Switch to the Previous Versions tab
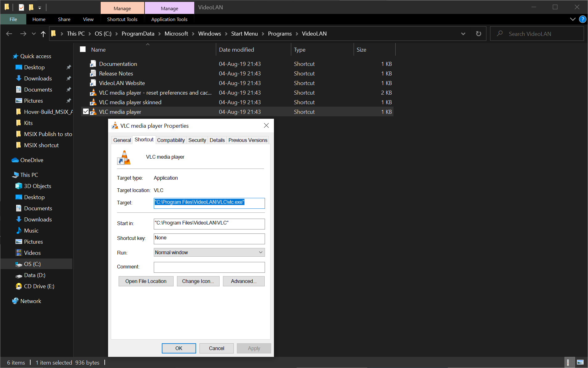Screen dimensions: 588x368 click(x=248, y=140)
